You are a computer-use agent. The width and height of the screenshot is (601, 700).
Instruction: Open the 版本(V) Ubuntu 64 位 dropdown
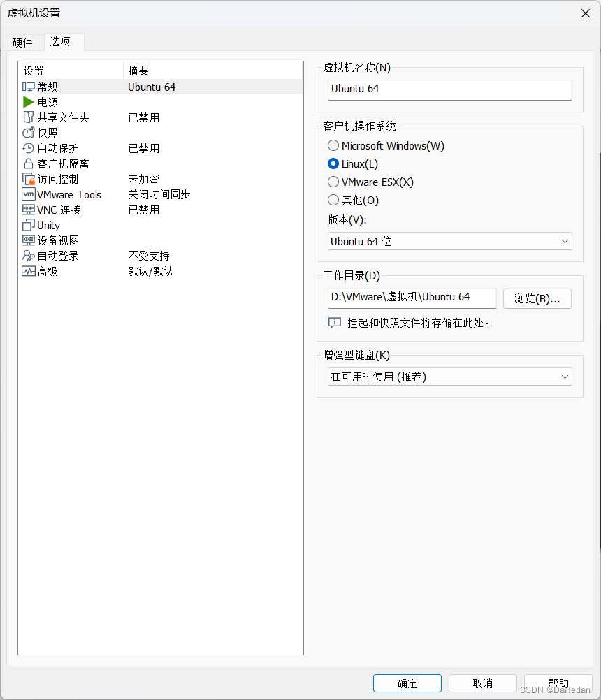(449, 240)
